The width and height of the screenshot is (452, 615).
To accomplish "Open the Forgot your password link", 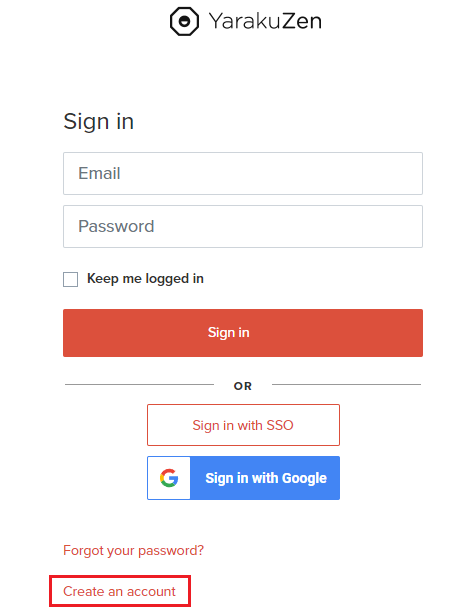I will click(133, 550).
